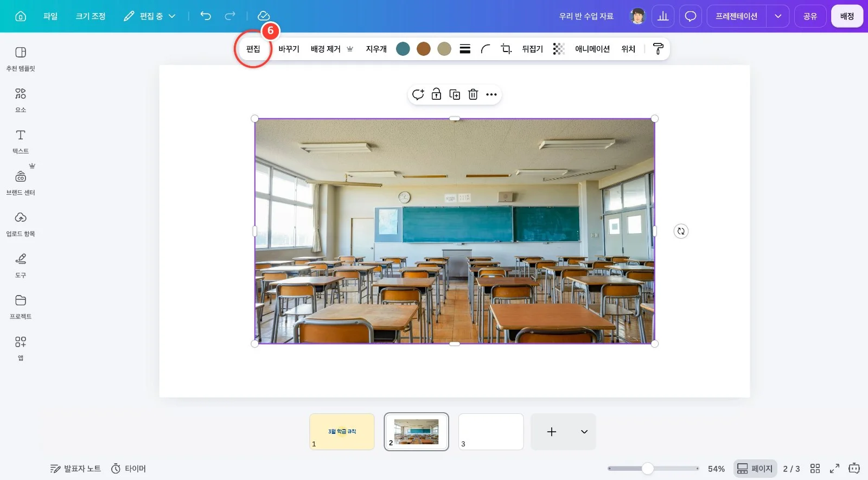Image resolution: width=868 pixels, height=480 pixels.
Task: Open the 요소 elements panel
Action: click(21, 100)
